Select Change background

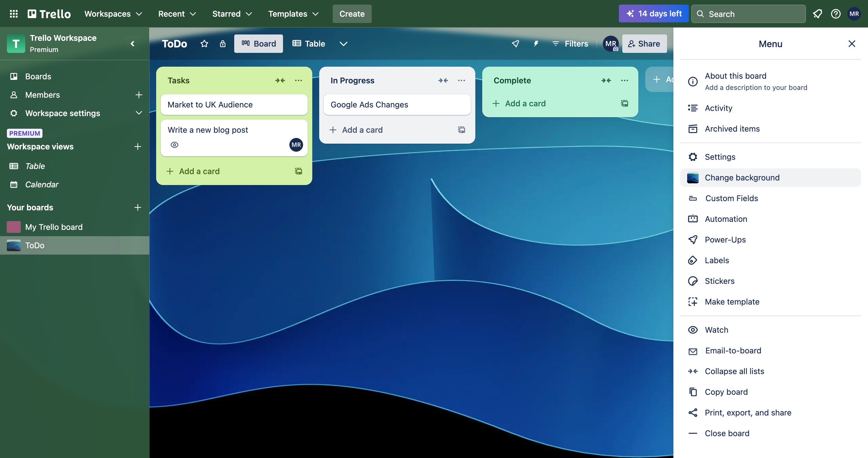click(770, 177)
